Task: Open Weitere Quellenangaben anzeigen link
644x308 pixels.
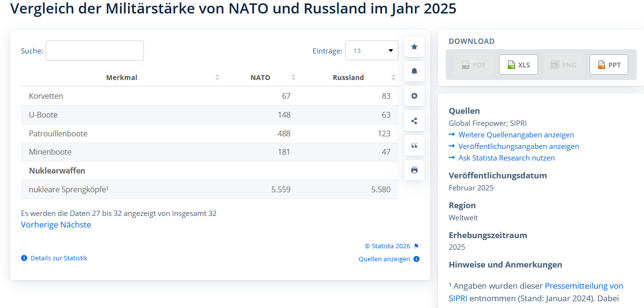Action: [x=516, y=135]
